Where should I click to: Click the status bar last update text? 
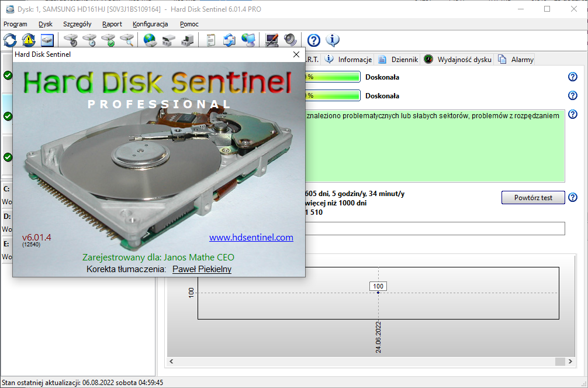click(82, 383)
